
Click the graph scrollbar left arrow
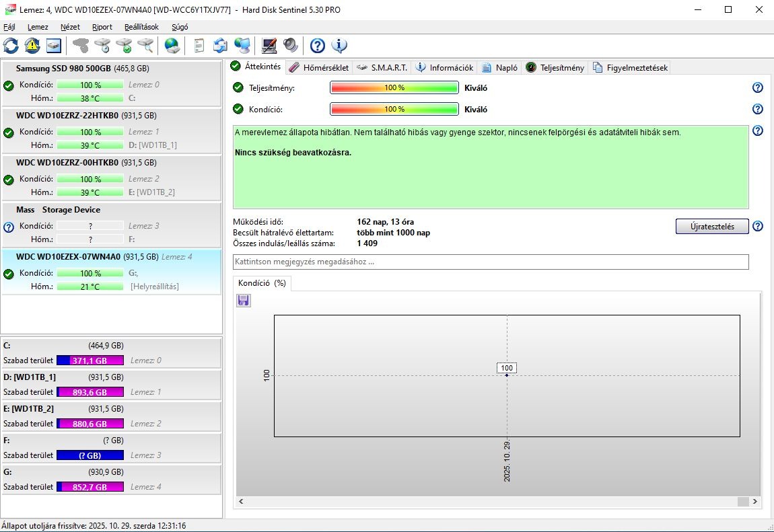(x=241, y=502)
